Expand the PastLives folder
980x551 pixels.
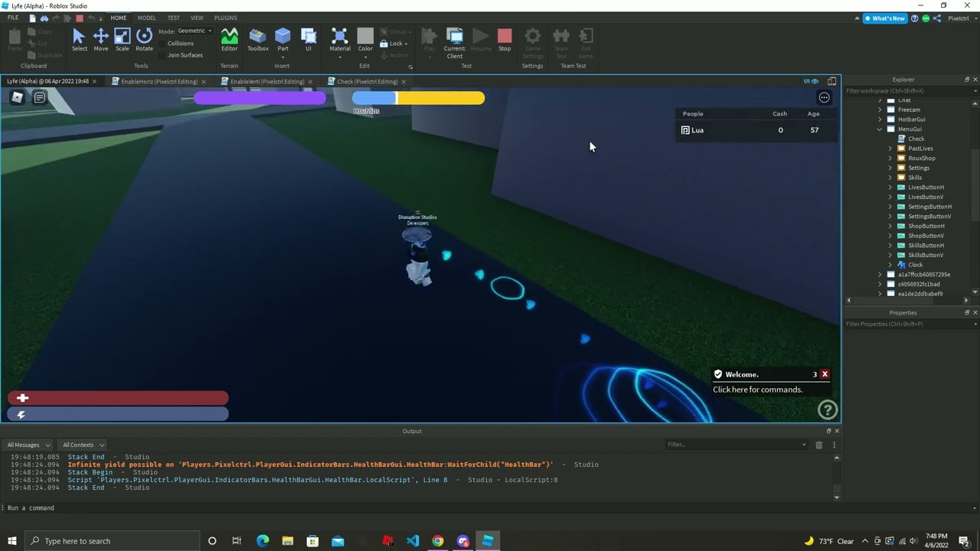pyautogui.click(x=890, y=148)
